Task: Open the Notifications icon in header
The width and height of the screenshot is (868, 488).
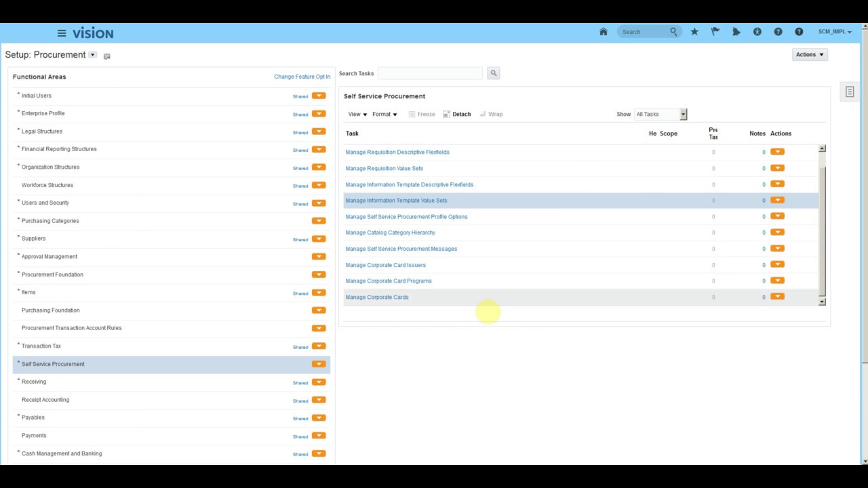Action: [736, 32]
